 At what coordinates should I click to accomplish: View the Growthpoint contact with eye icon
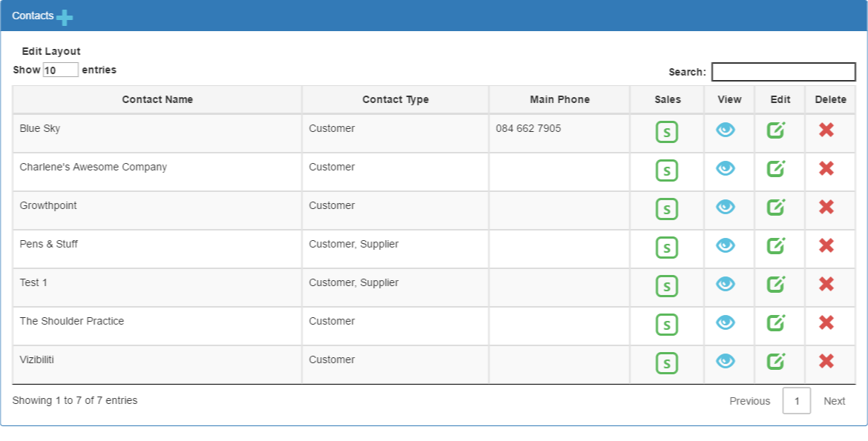click(725, 207)
